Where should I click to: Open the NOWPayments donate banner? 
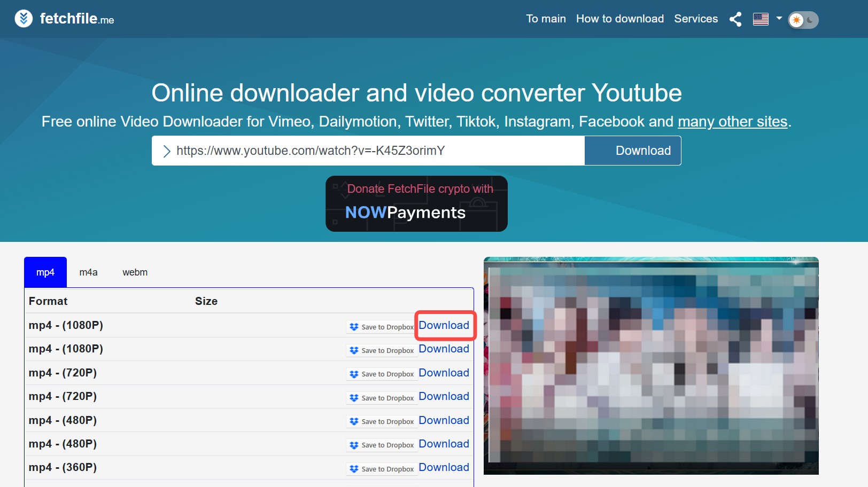[416, 203]
